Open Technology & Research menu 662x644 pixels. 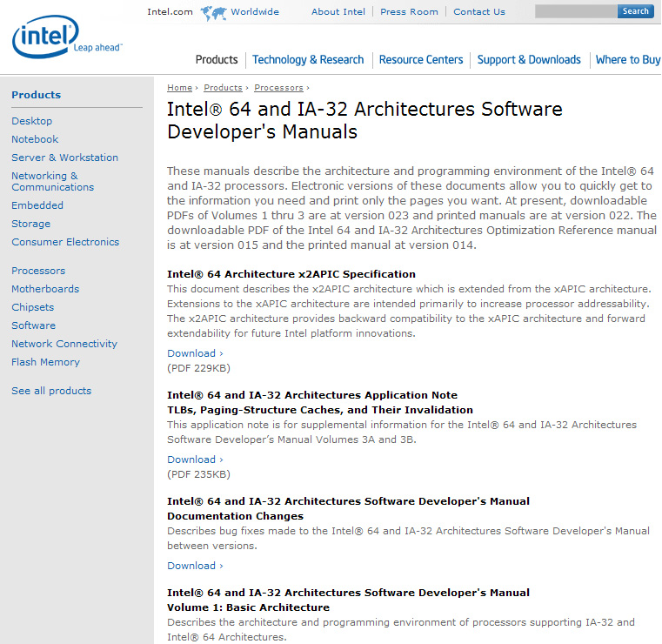(308, 60)
